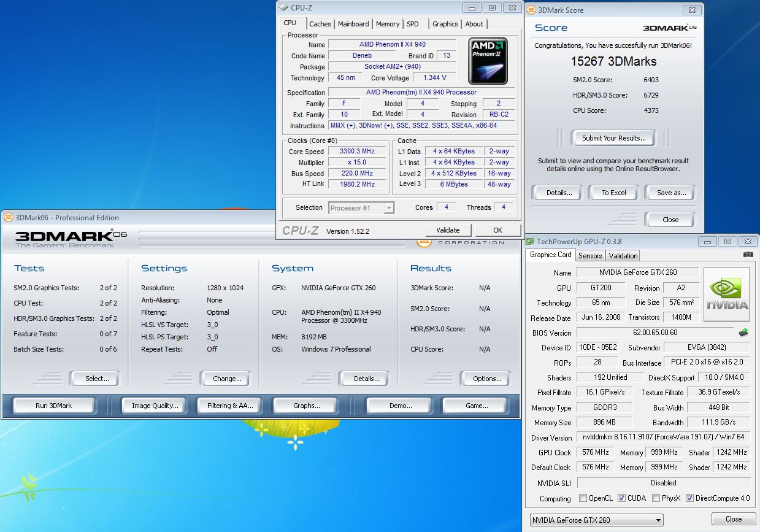Click the NVIDIA logo in GPU-Z
The image size is (760, 532).
point(727,295)
